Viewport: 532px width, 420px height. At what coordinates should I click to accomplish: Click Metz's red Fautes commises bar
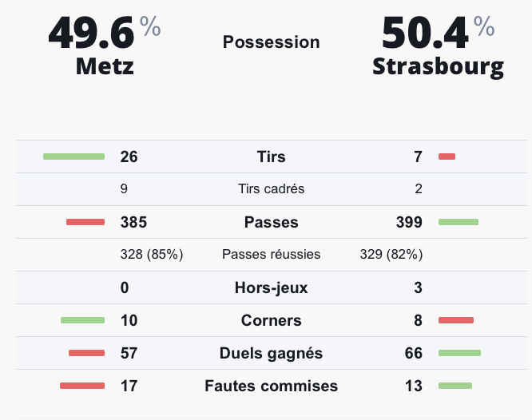tap(82, 386)
